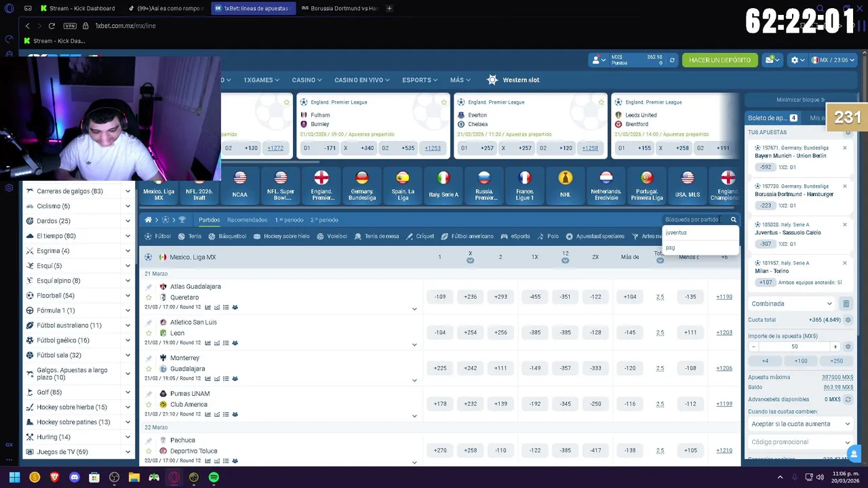
Task: Expand the Código promocional field
Action: (800, 442)
